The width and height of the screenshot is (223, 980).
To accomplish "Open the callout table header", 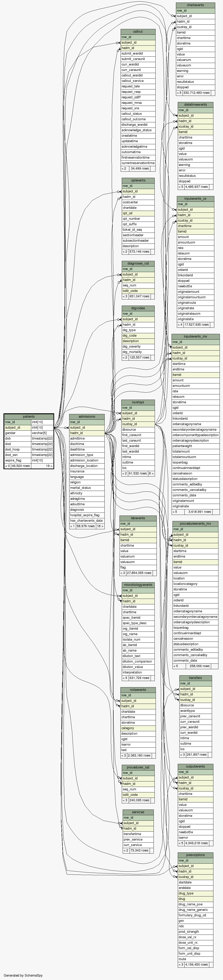I will pos(138,31).
